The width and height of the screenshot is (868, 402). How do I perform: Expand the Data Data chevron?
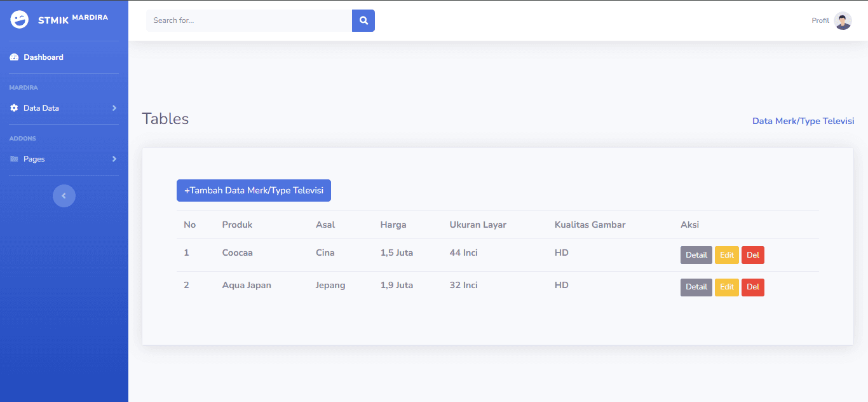point(114,108)
